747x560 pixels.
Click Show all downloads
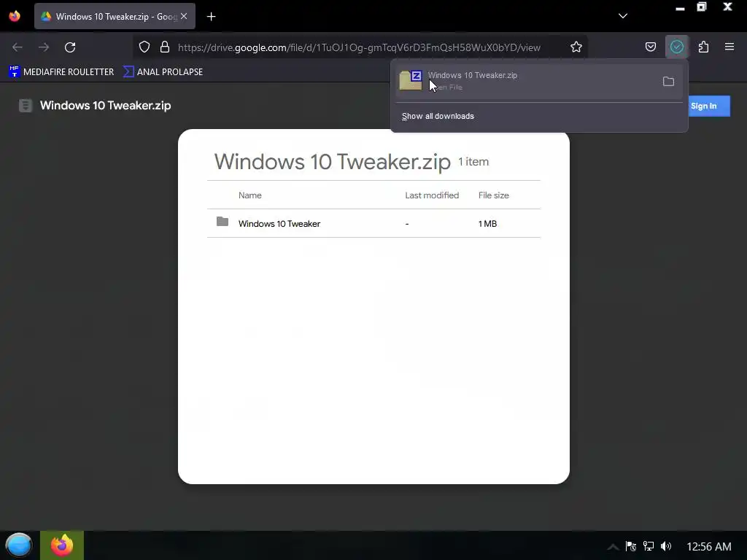438,116
